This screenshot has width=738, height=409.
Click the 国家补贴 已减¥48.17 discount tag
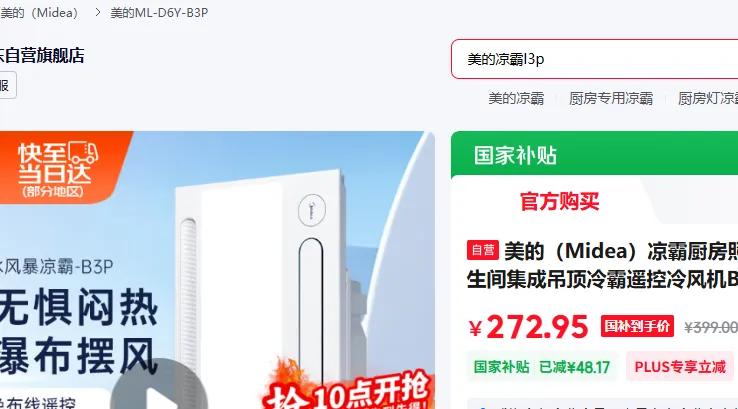pos(541,367)
